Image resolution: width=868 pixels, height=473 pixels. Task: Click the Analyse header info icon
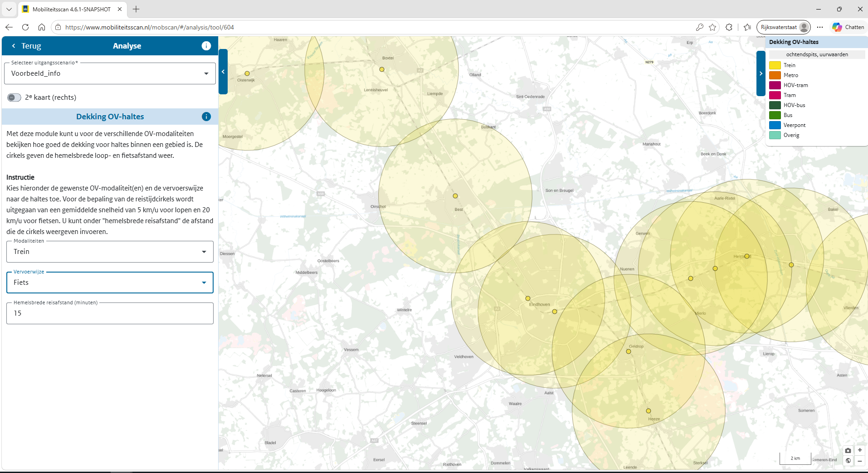[x=206, y=46]
